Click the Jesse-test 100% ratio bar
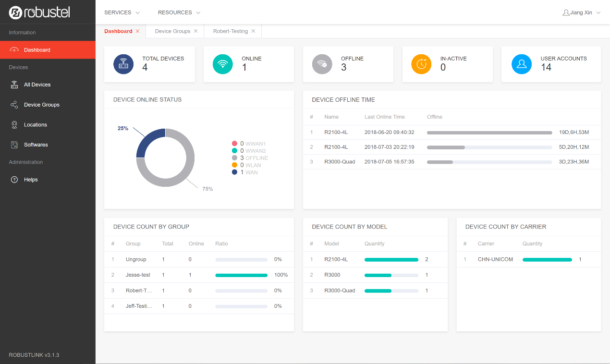The width and height of the screenshot is (610, 364). pos(241,275)
